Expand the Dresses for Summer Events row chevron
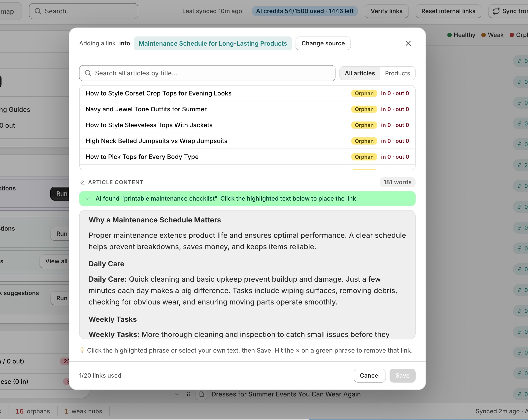Screen dimensions: 528x420 coord(177,394)
